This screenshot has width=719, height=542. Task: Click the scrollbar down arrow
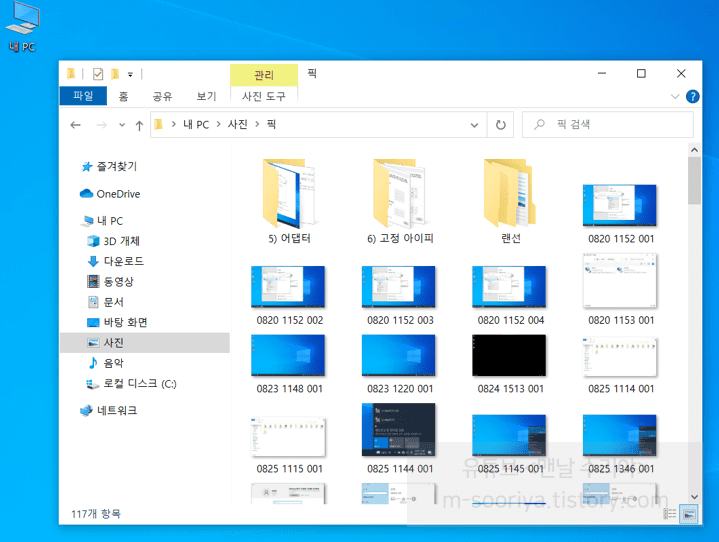point(694,497)
